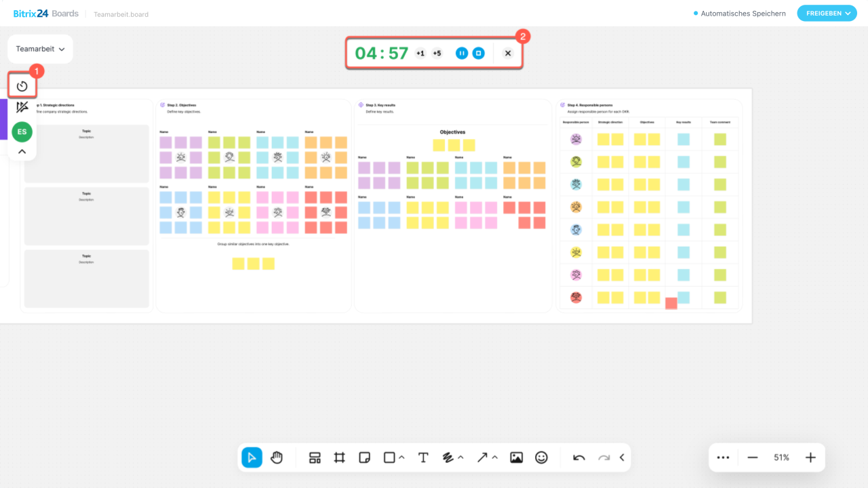Select the 'Step 3. Key results' heading
This screenshot has width=868, height=488.
coord(380,105)
